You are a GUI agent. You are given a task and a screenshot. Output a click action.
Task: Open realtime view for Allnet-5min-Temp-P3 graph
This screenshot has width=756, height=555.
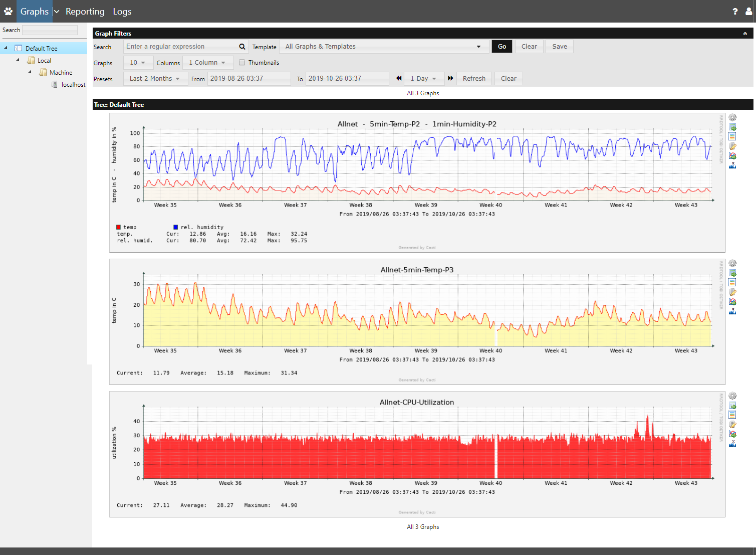(732, 301)
